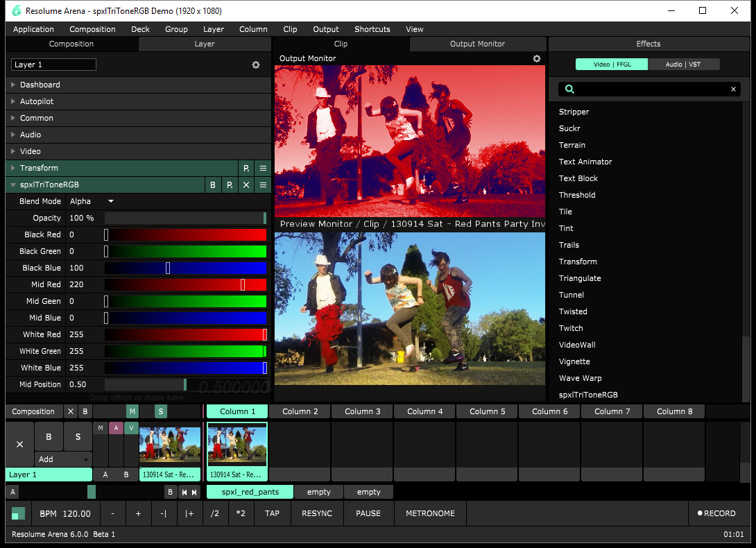Toggle the spxlTriToneRGB bypass B button
Screen dimensions: 756x548
tap(213, 185)
